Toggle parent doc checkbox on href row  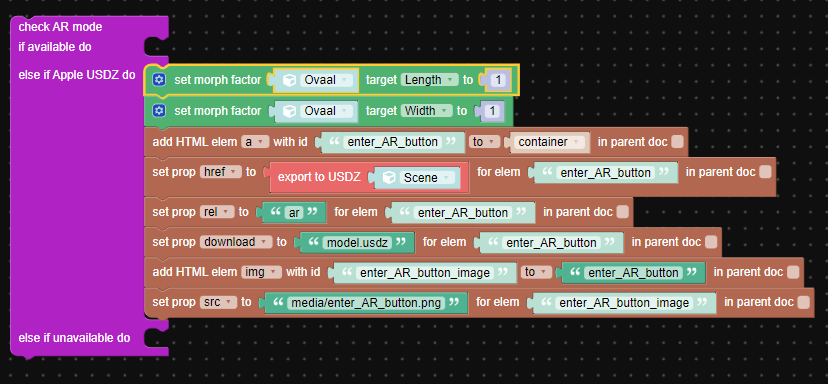(x=765, y=172)
